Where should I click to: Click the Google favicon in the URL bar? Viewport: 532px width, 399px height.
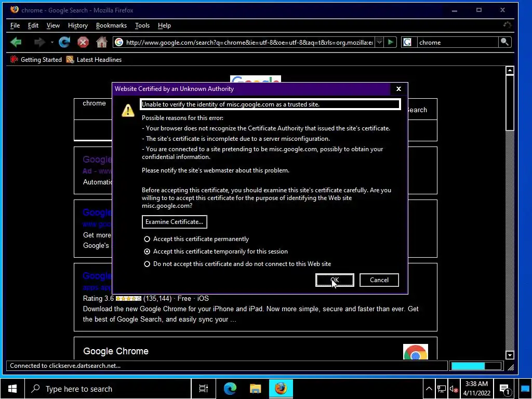pyautogui.click(x=119, y=42)
